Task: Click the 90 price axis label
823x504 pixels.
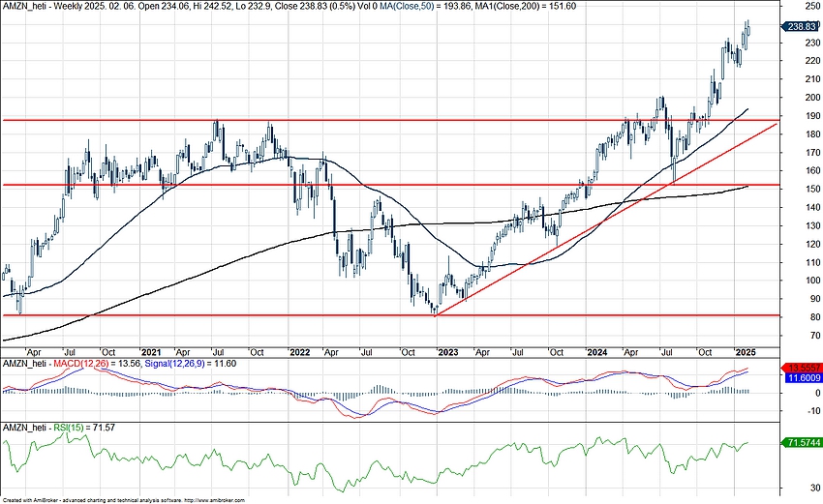Action: pos(814,299)
